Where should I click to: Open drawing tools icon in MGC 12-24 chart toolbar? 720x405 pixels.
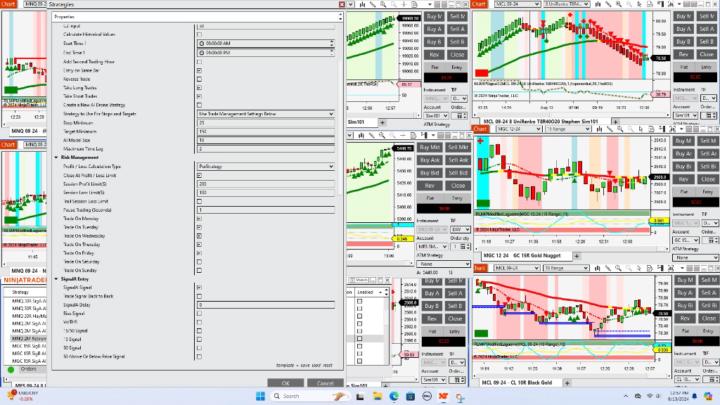coord(609,129)
